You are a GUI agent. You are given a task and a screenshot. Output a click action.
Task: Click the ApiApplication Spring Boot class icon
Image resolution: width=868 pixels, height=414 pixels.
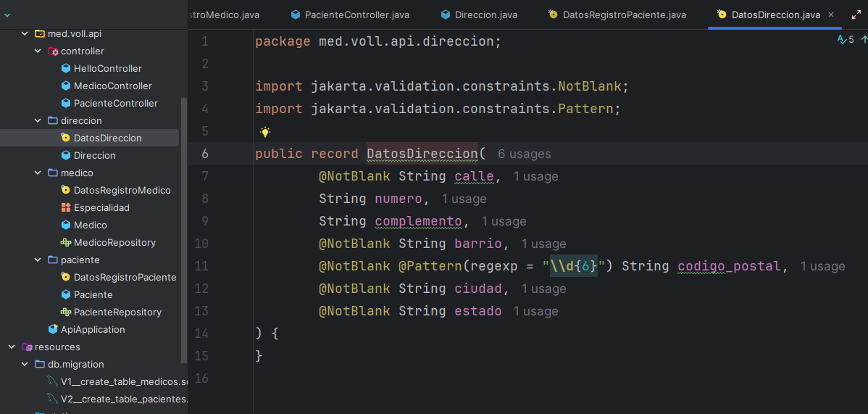click(x=53, y=329)
